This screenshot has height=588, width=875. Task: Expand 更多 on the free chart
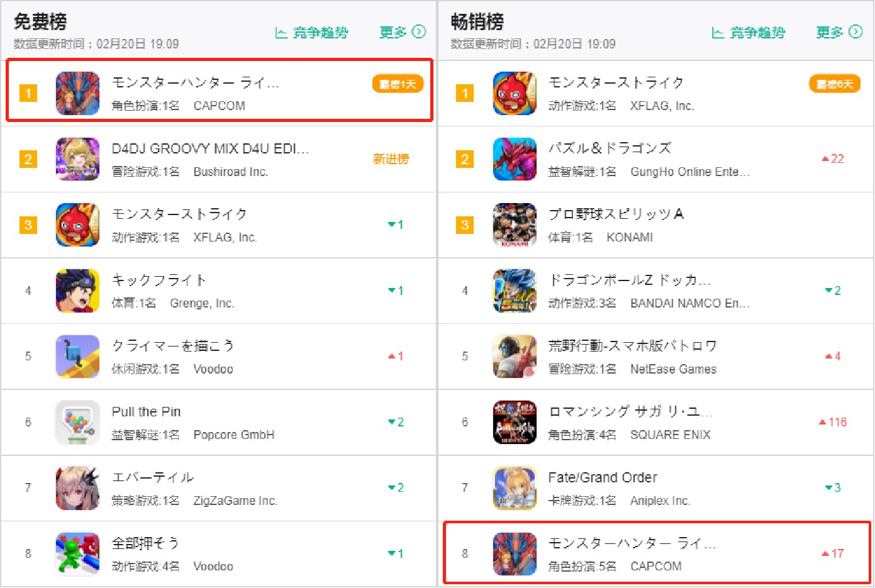pos(403,32)
